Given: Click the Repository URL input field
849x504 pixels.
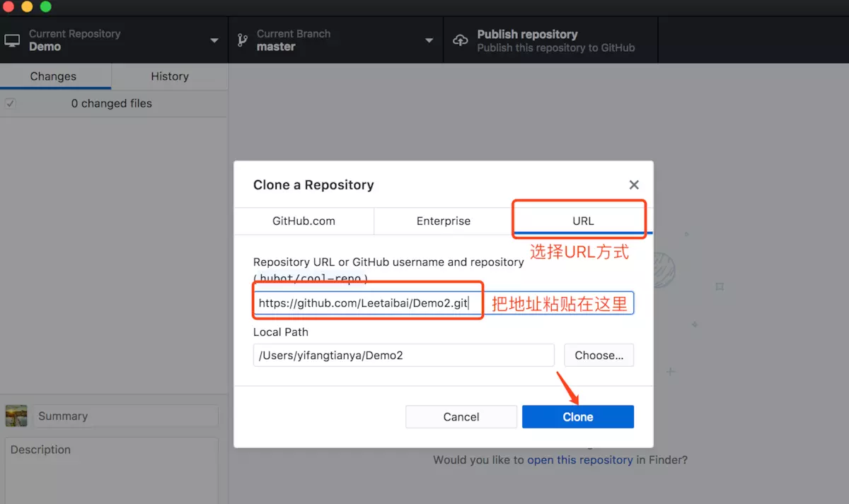Looking at the screenshot, I should click(x=444, y=303).
